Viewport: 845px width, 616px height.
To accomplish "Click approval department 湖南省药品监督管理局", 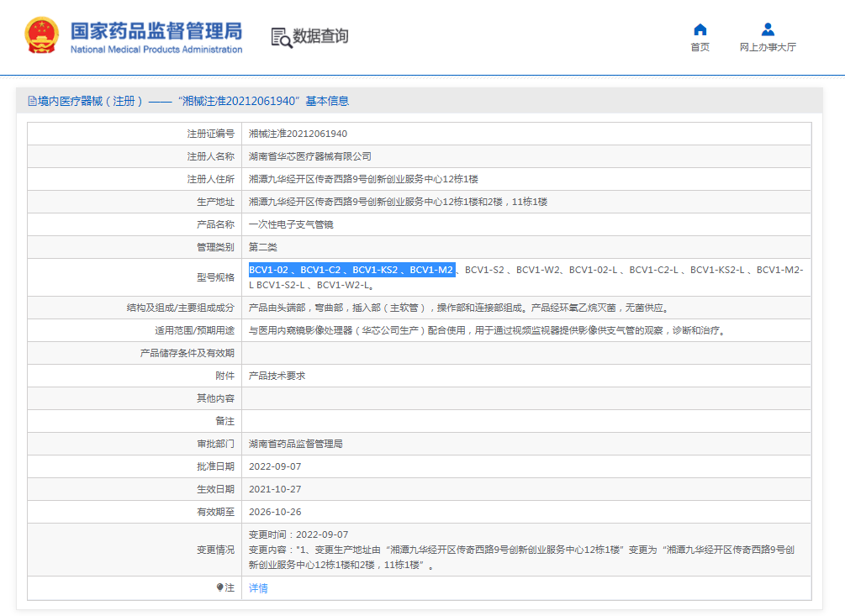I will point(296,444).
